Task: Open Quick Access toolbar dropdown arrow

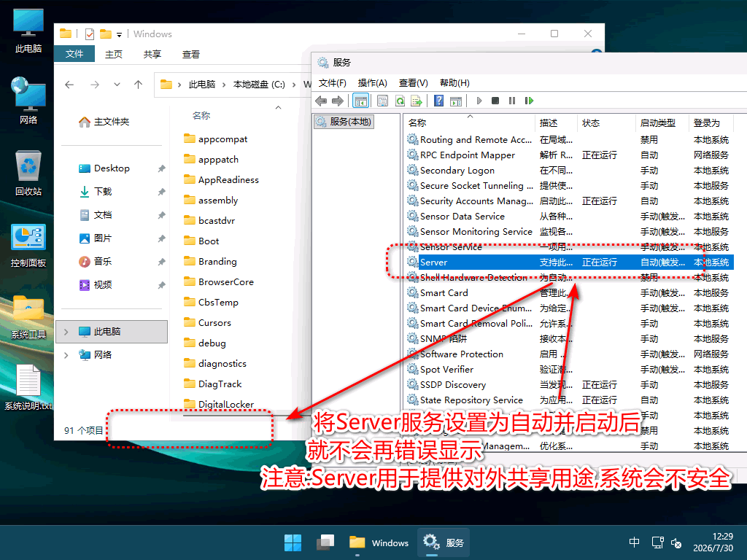Action: [x=119, y=34]
